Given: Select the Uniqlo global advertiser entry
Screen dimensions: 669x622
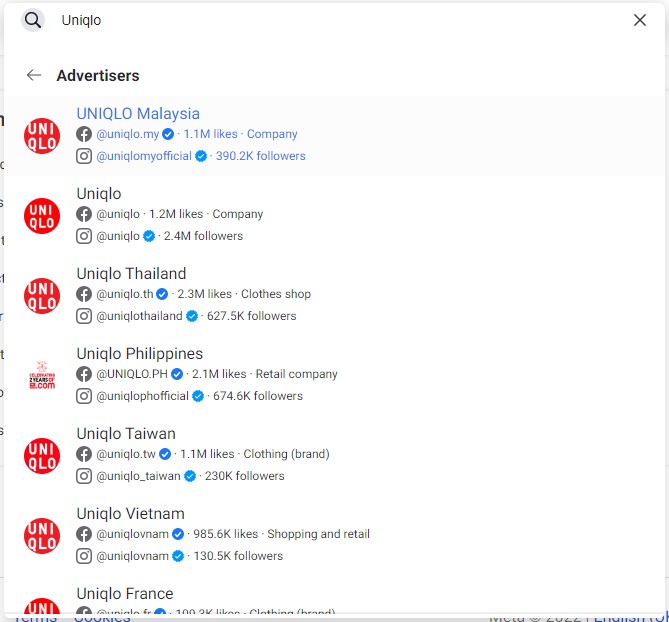Looking at the screenshot, I should pyautogui.click(x=334, y=215).
